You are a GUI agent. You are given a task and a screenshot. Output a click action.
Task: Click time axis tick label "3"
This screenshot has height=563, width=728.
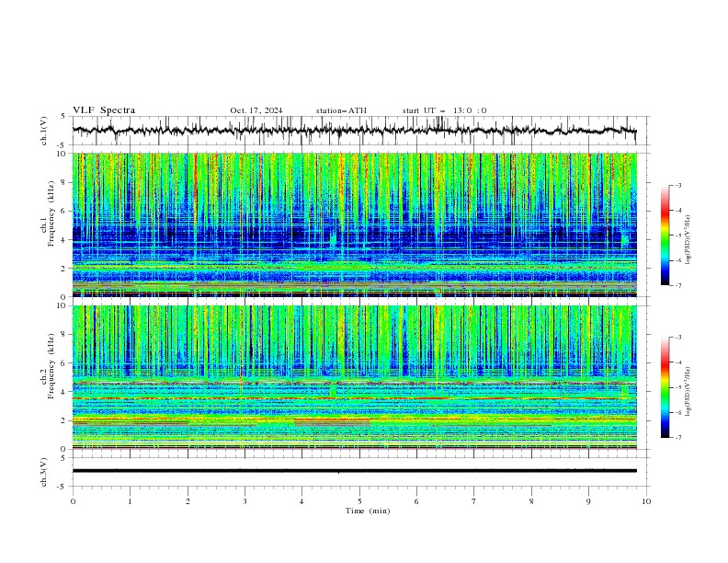pos(245,501)
